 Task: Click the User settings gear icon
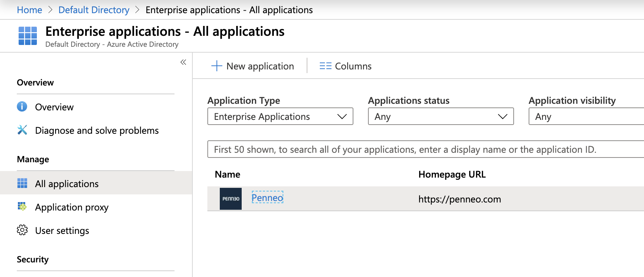coord(22,230)
